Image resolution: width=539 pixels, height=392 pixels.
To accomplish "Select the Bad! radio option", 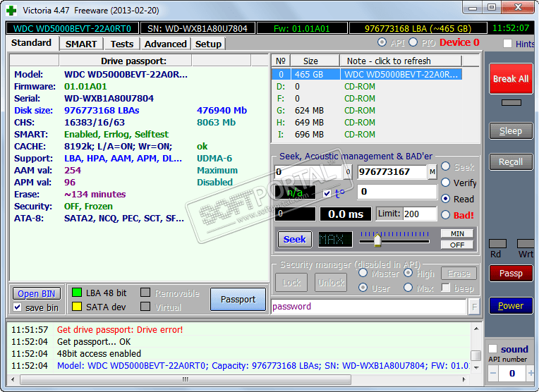I will [445, 215].
